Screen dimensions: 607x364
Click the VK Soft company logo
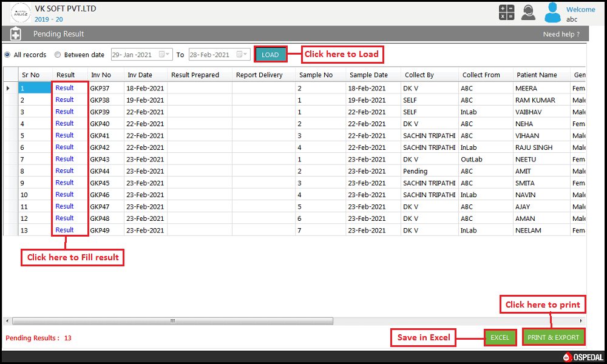[x=20, y=12]
